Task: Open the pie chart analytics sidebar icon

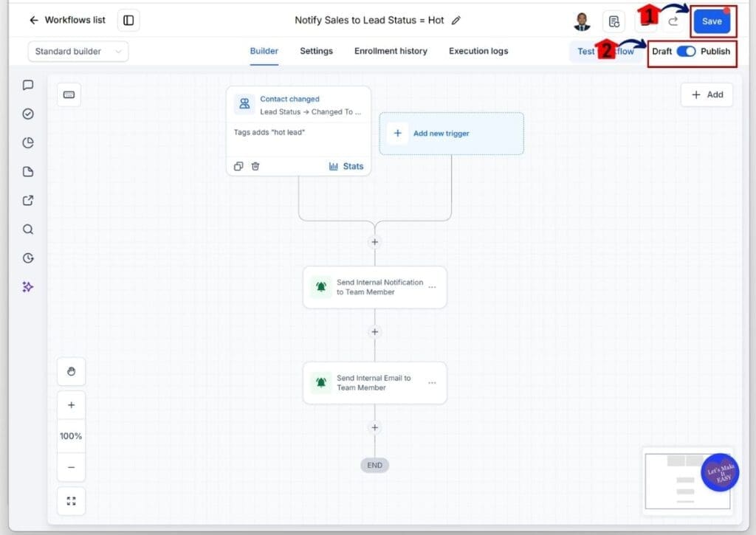Action: point(28,142)
